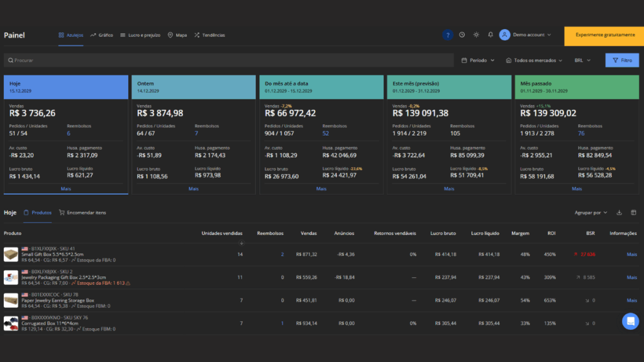Expand the Período date dropdown

point(477,60)
